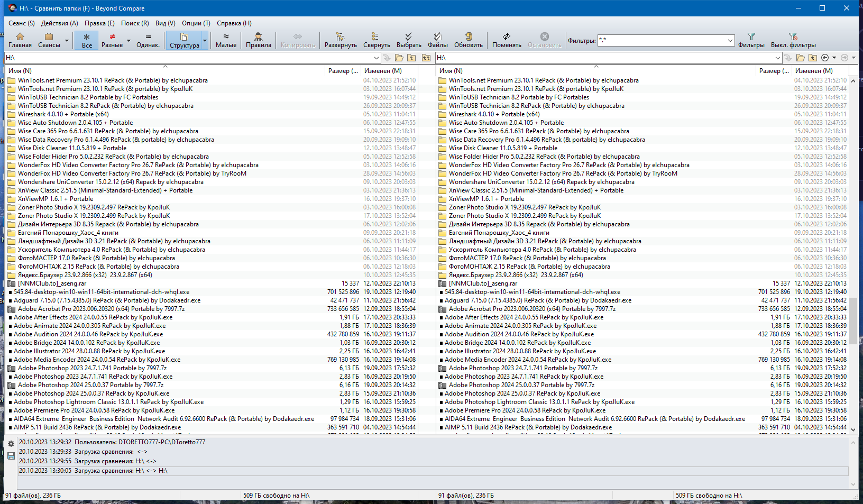Open the Сеанс (S) menu
The height and width of the screenshot is (504, 863).
point(22,23)
